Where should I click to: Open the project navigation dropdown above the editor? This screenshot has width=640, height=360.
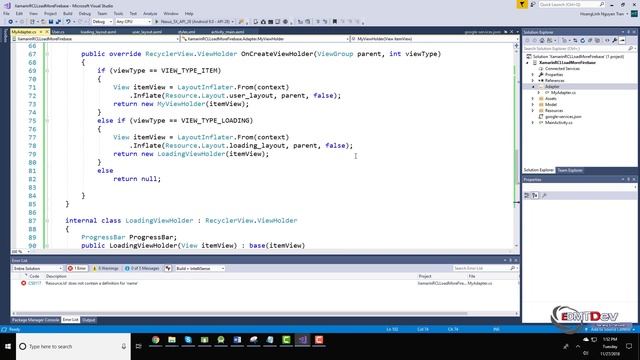pos(96,39)
